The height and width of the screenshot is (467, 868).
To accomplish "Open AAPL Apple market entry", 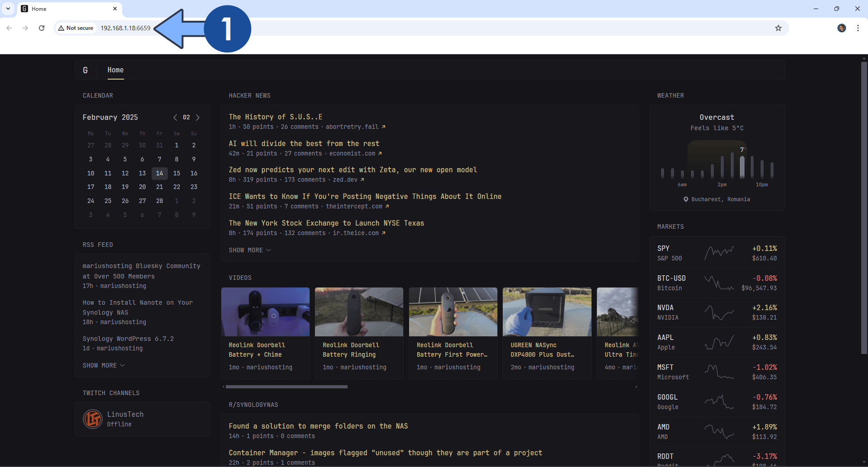I will tap(717, 342).
